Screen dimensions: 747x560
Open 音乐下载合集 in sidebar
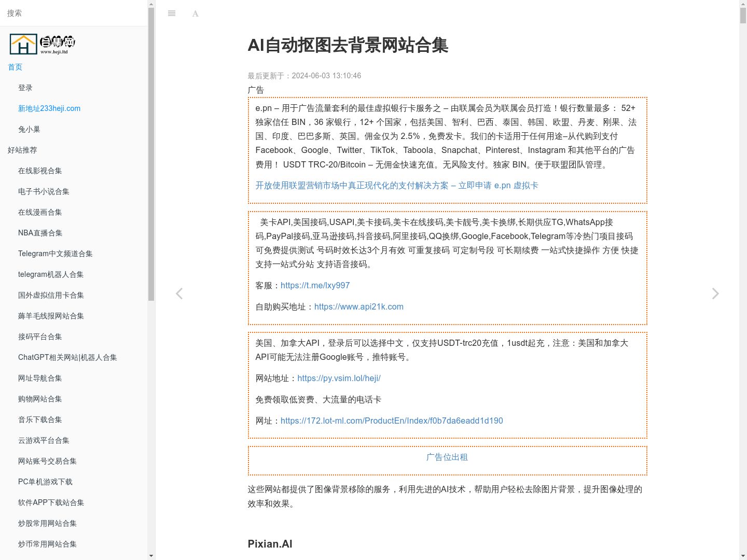click(x=40, y=419)
